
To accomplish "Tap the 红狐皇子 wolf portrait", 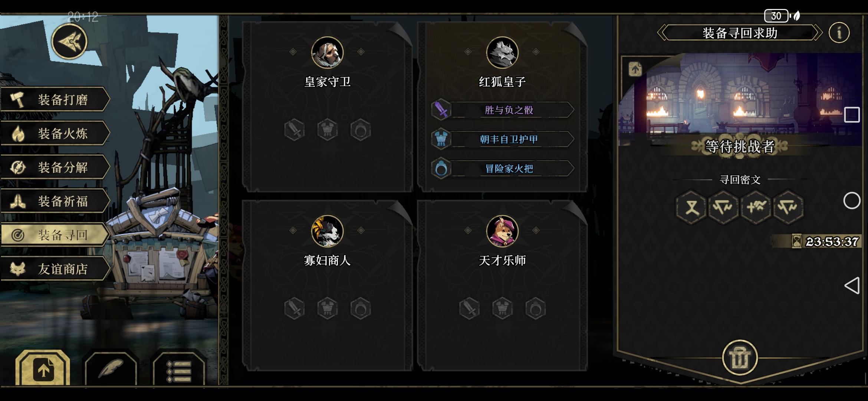I will click(502, 53).
